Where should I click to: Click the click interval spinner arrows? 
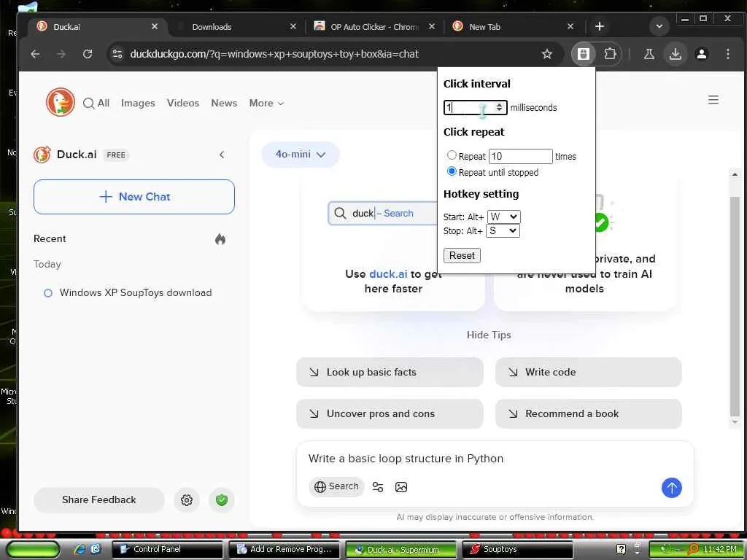click(499, 107)
